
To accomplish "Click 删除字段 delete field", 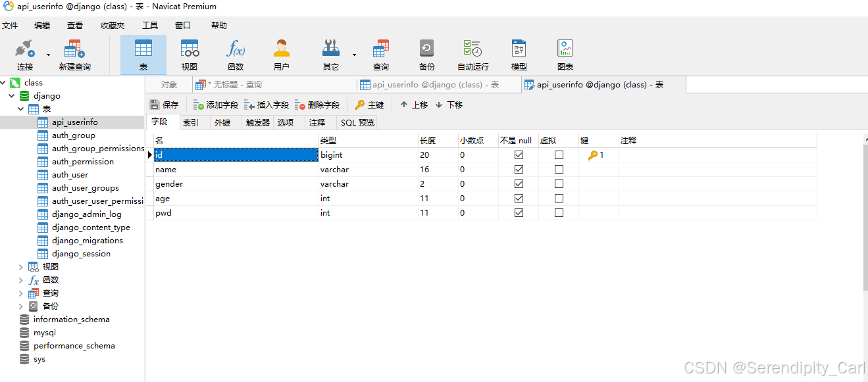I will (x=317, y=105).
